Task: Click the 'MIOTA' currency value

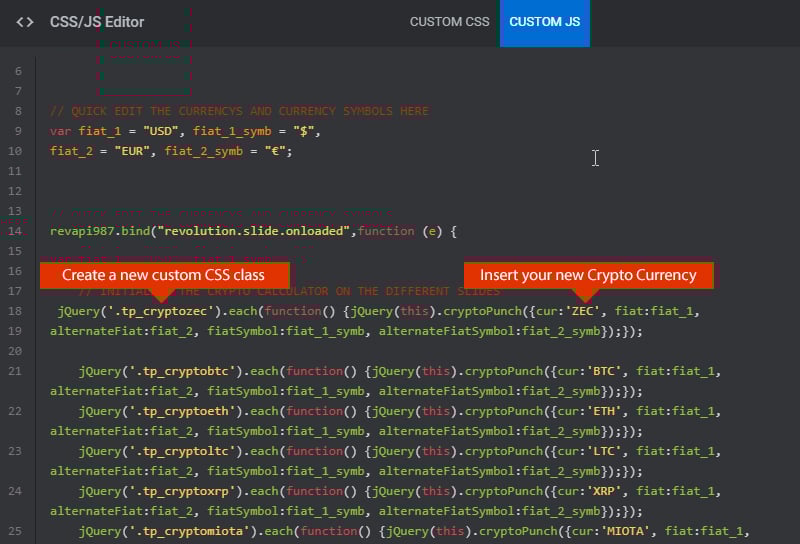Action: pos(626,531)
